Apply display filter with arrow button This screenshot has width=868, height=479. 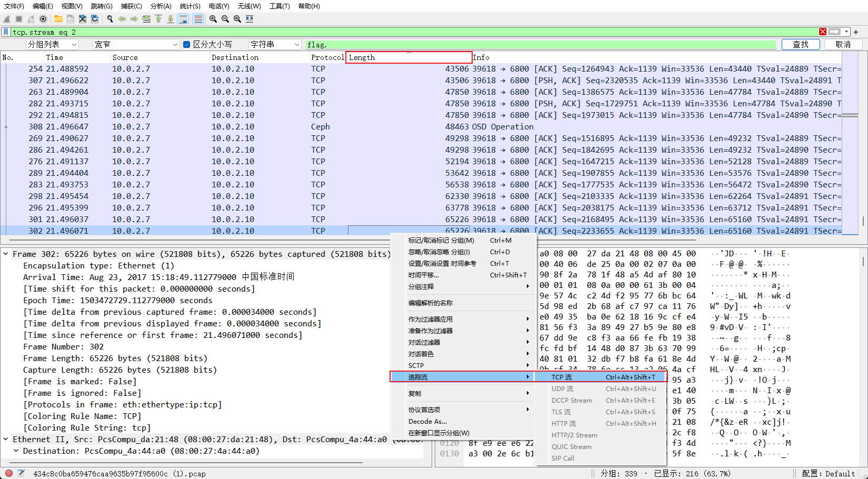coord(835,32)
